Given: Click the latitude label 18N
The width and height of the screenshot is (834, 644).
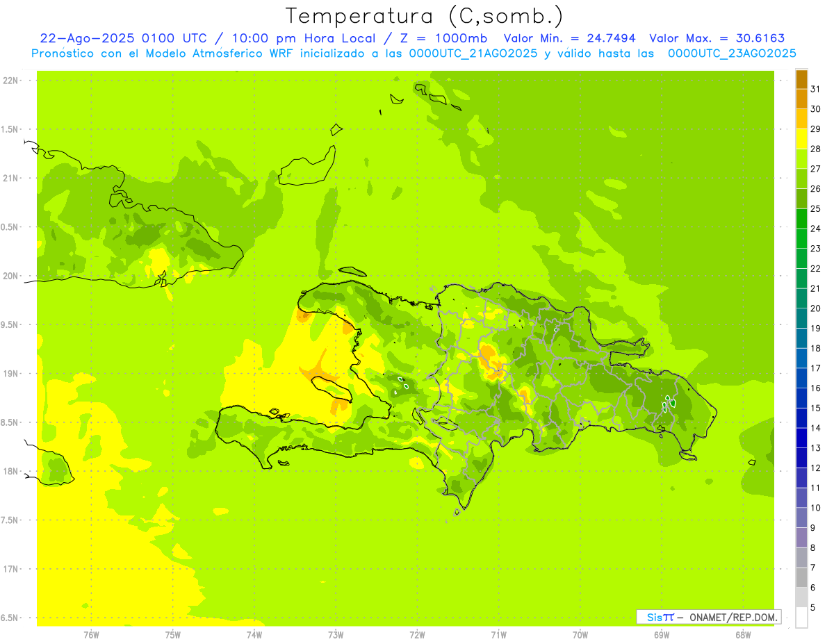Looking at the screenshot, I should pos(10,471).
